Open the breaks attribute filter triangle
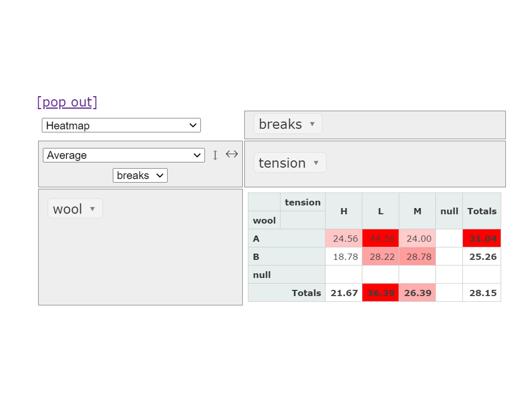The image size is (532, 399). 312,124
